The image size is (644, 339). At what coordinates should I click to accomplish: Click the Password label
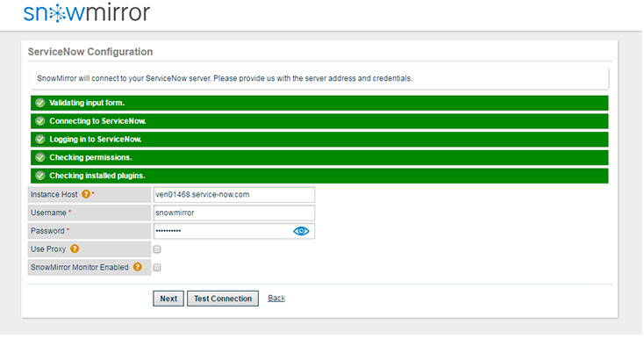coord(47,231)
